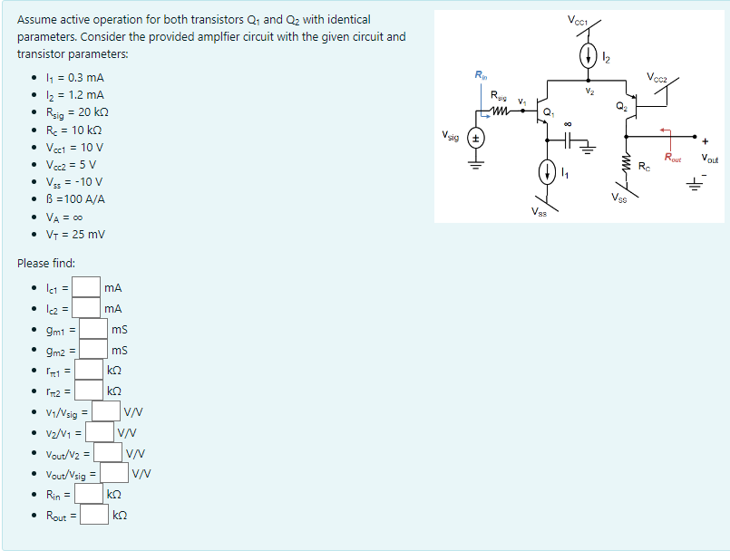This screenshot has width=730, height=560.
Task: Click the gm2 input box
Action: pos(92,350)
